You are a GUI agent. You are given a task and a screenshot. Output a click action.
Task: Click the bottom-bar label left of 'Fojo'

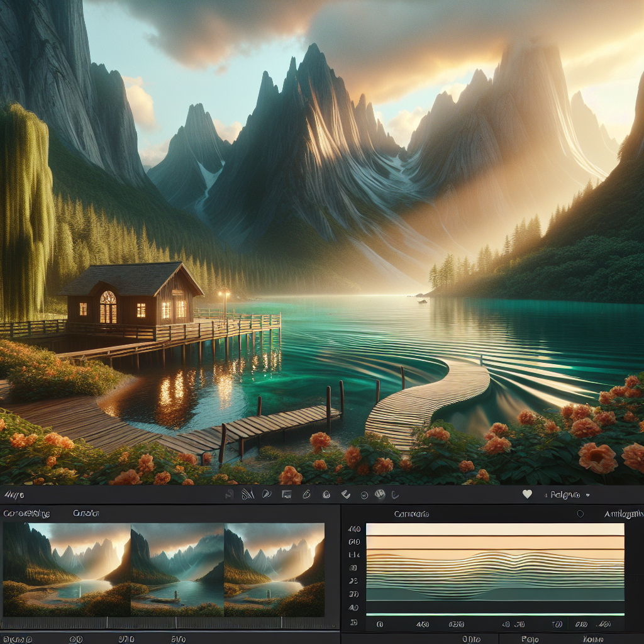coord(471,639)
